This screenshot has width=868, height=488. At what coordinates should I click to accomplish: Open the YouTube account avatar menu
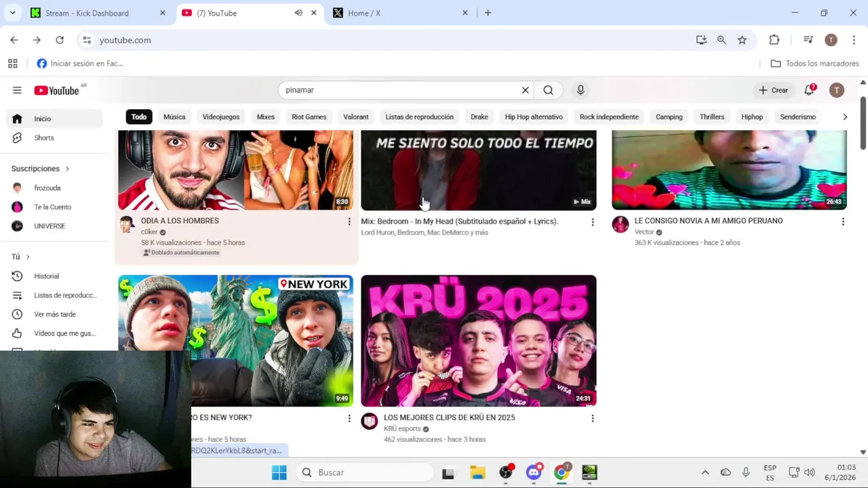click(x=837, y=90)
